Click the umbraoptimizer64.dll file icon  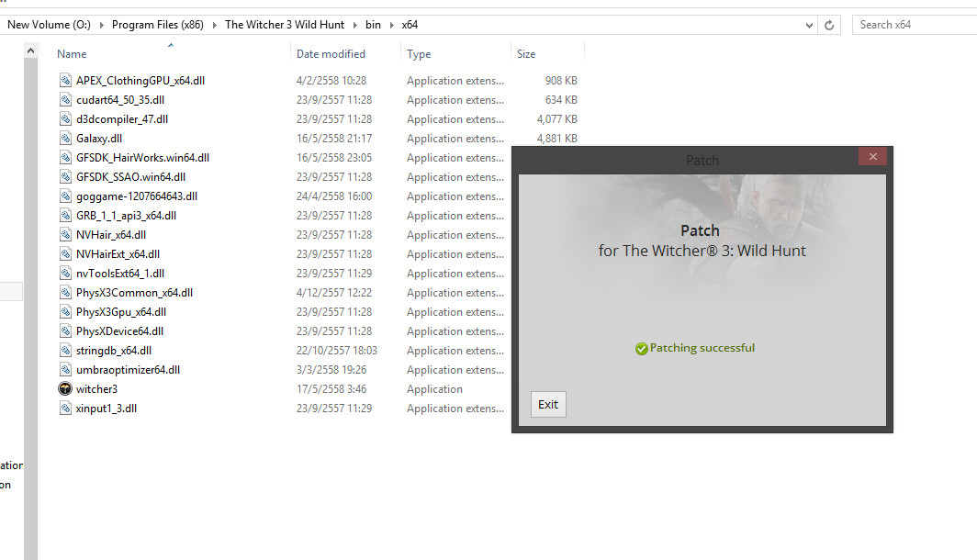(x=65, y=370)
